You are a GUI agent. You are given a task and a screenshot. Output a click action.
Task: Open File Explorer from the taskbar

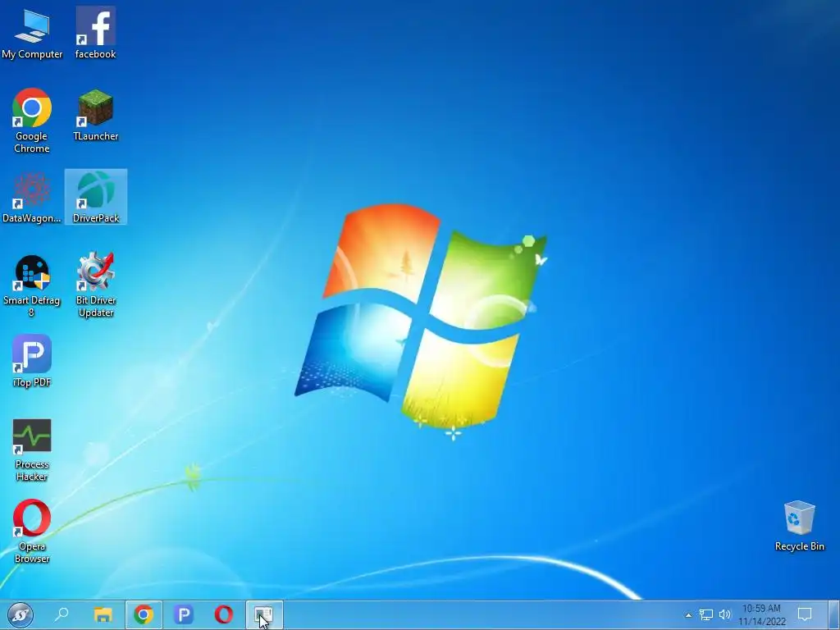point(103,615)
